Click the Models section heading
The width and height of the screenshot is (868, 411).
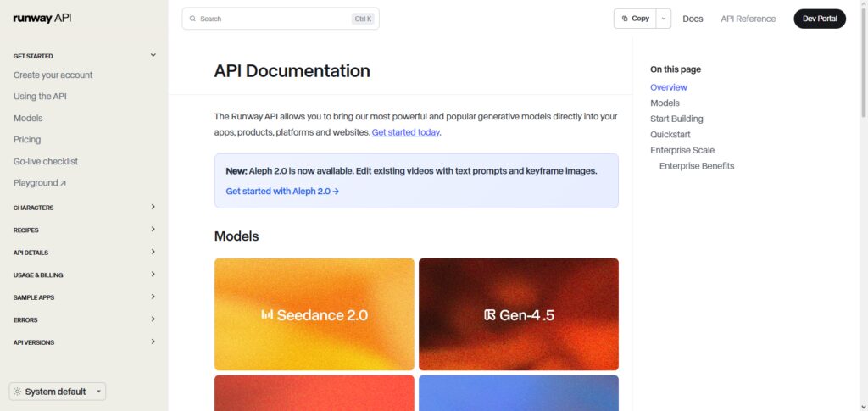coord(236,236)
